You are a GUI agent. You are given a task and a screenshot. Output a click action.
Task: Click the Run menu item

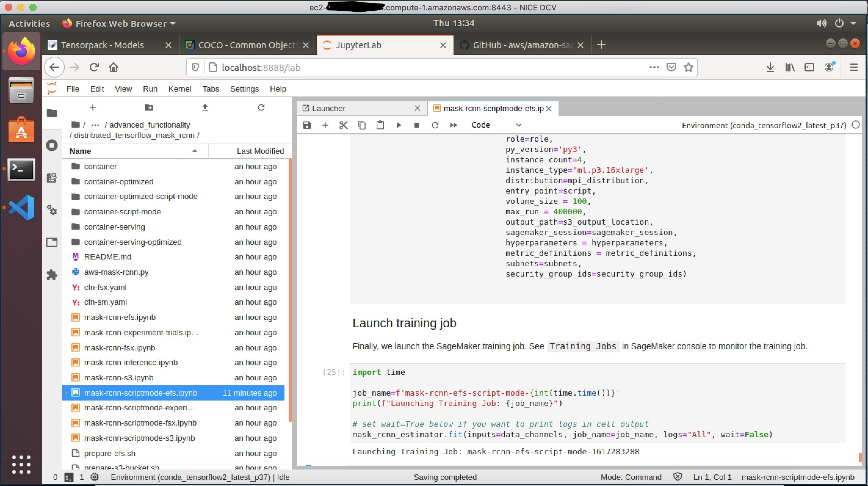click(150, 89)
